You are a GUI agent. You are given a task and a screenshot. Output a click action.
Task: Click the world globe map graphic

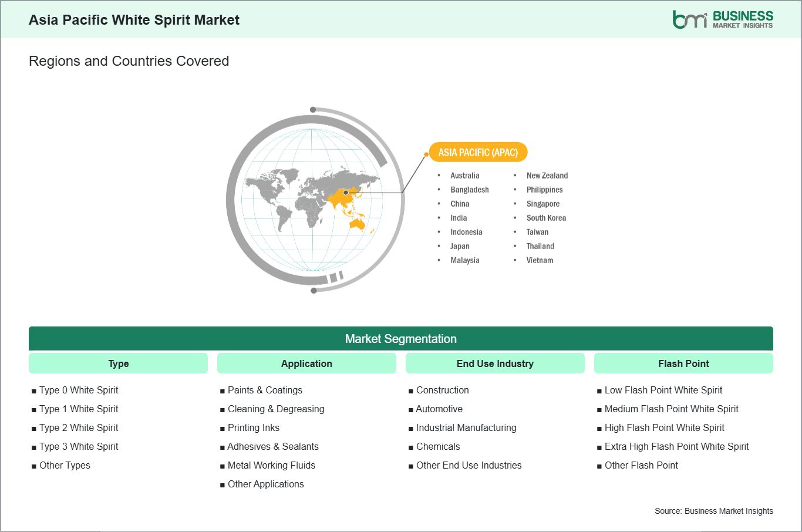pyautogui.click(x=315, y=200)
